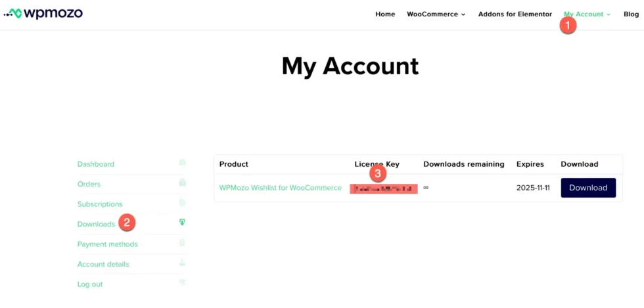This screenshot has width=644, height=308.
Task: Go to Payment methods link
Action: click(x=107, y=244)
